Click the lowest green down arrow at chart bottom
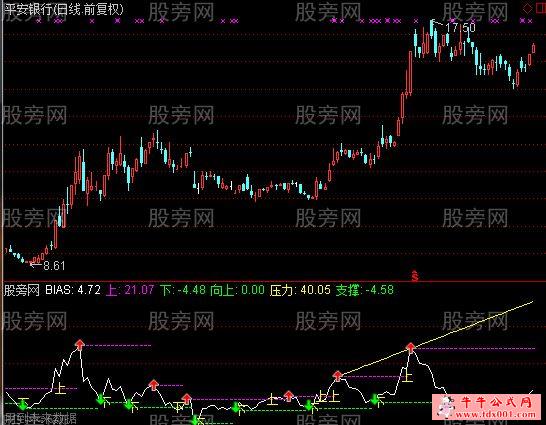The width and height of the screenshot is (546, 425). point(196,420)
